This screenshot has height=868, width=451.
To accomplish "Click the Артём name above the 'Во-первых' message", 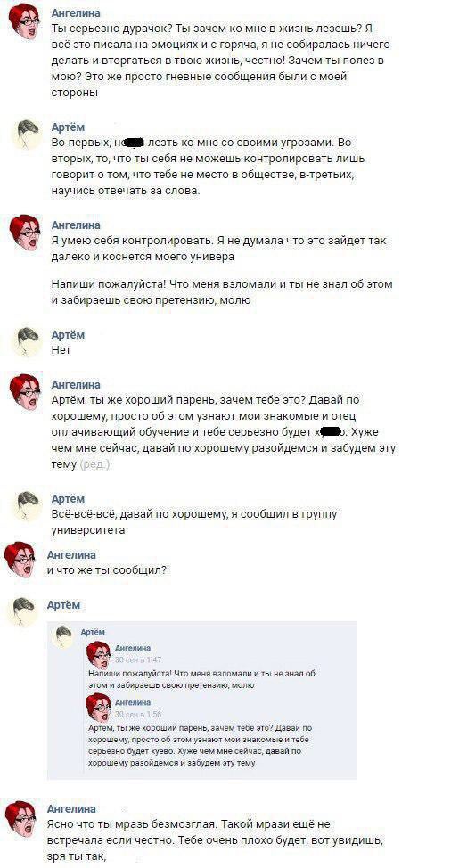I will tap(68, 127).
